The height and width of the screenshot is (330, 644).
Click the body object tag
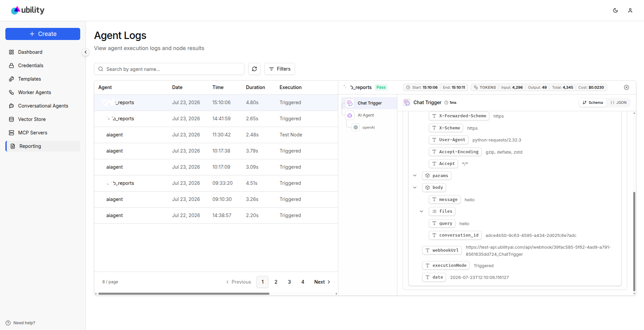[434, 188]
